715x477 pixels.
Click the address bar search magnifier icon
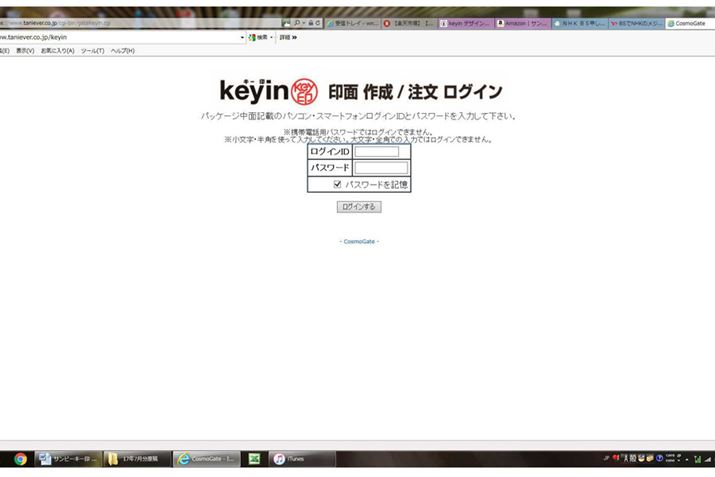click(297, 23)
